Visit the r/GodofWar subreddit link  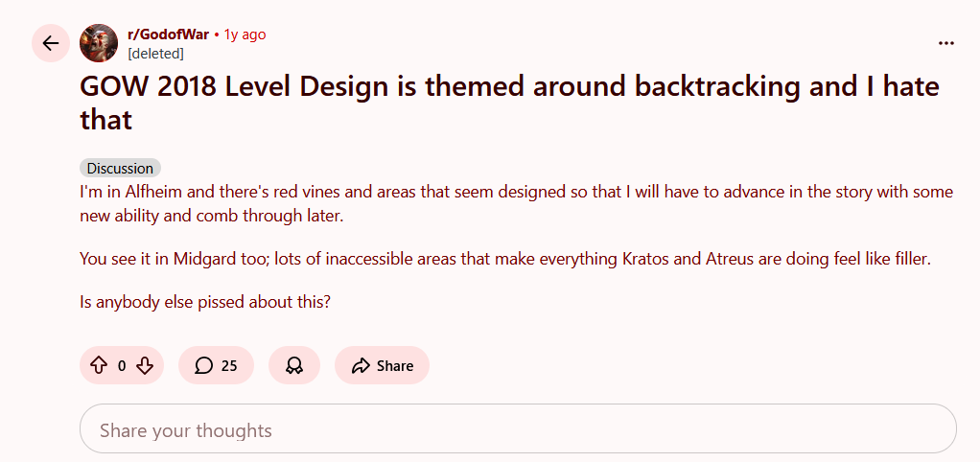168,35
